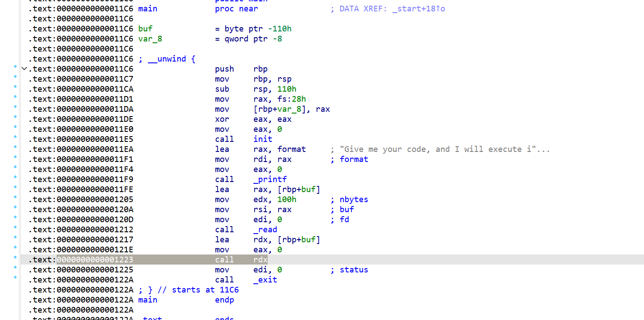Select the _read call target
Image resolution: width=644 pixels, height=320 pixels.
pyautogui.click(x=265, y=230)
